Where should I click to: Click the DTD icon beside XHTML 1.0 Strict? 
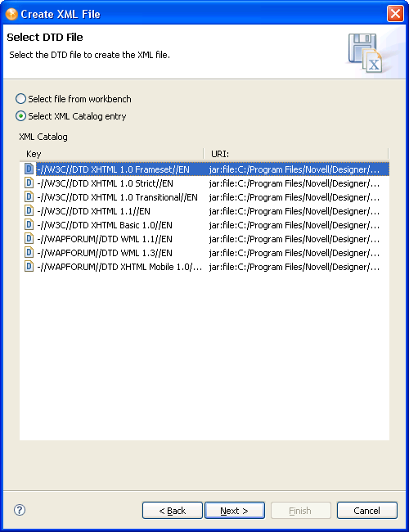(x=29, y=183)
